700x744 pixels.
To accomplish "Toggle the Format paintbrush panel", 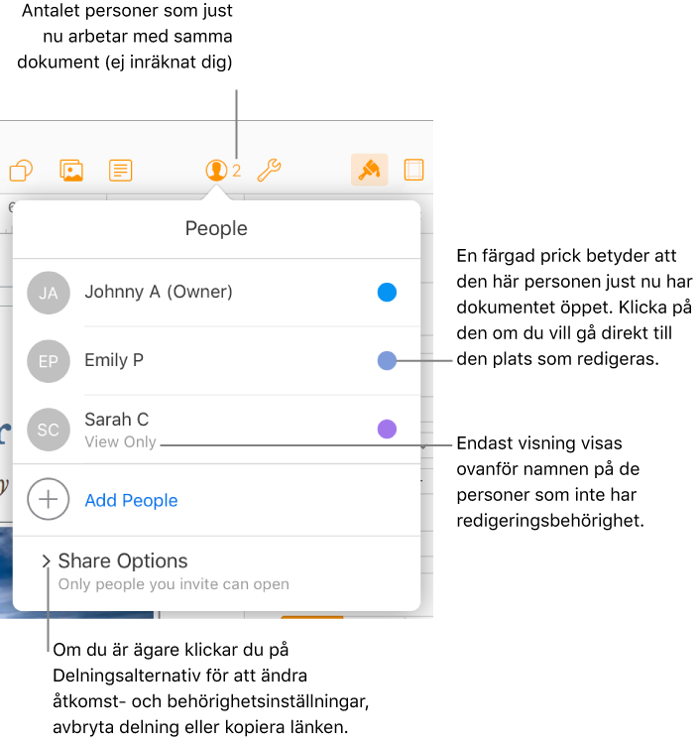I will click(370, 170).
